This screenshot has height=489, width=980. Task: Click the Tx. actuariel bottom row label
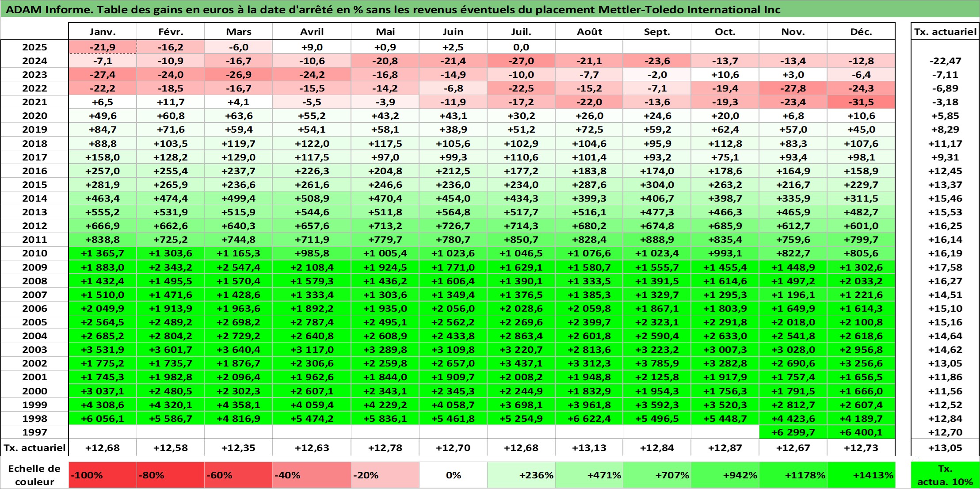[x=34, y=447]
